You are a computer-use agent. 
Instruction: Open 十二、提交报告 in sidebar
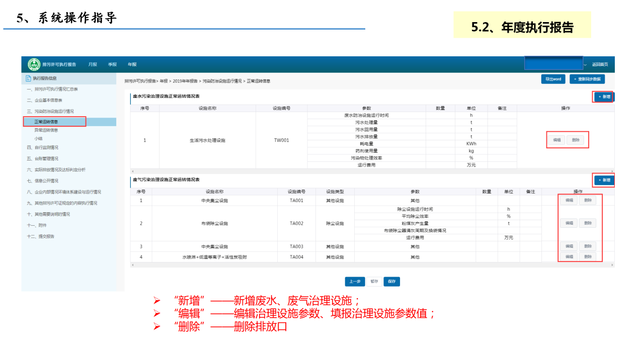point(41,236)
